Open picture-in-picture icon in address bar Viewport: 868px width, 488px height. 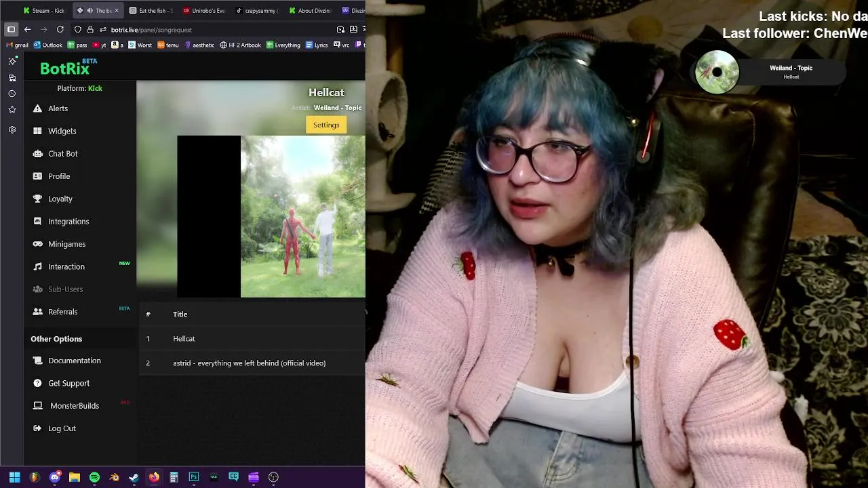point(340,29)
